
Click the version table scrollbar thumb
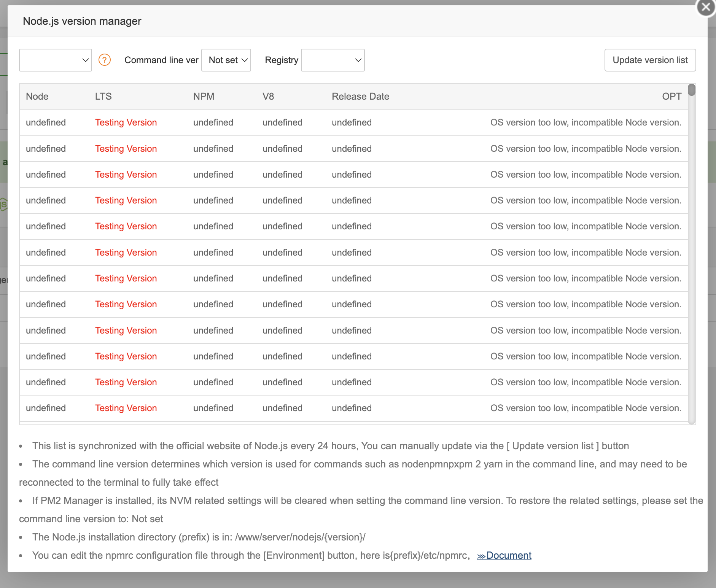tap(692, 90)
